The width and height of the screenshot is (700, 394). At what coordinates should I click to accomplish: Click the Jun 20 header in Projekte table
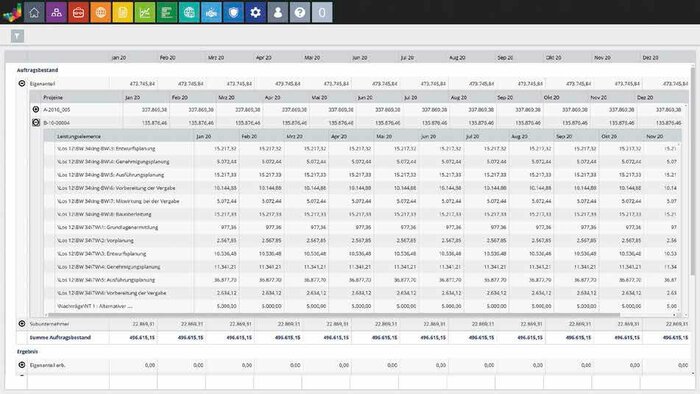(x=365, y=97)
